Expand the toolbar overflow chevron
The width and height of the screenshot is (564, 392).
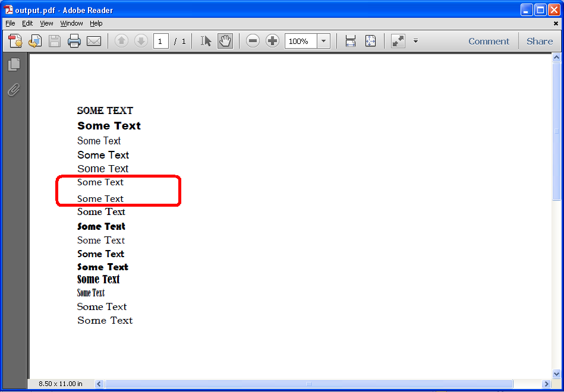[x=415, y=41]
